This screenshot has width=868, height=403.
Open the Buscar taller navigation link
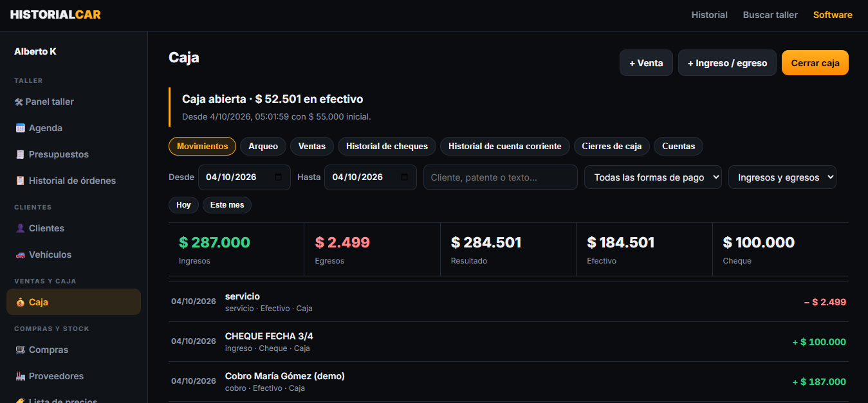pos(770,15)
